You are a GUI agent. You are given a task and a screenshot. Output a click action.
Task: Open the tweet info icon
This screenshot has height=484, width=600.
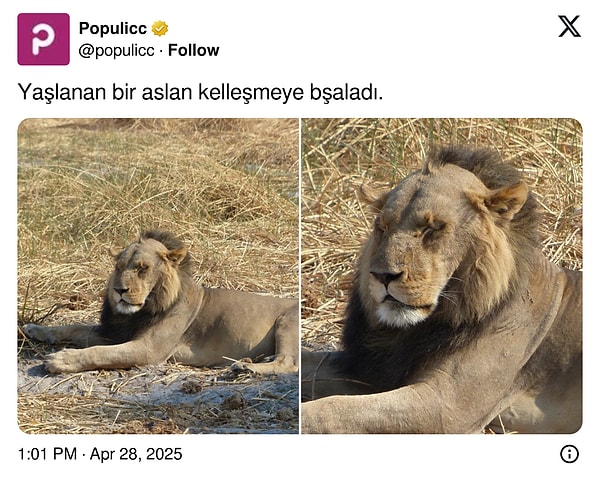(x=569, y=454)
